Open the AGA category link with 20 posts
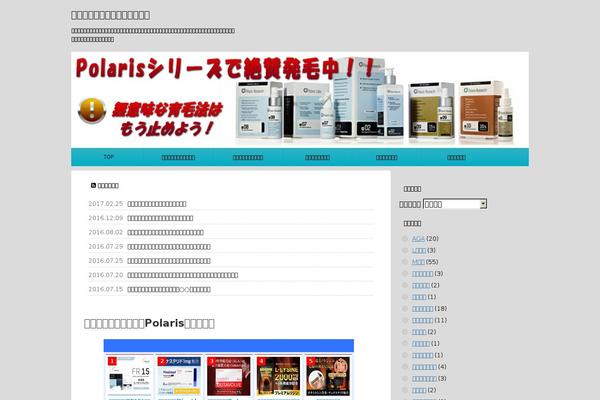 (418, 239)
